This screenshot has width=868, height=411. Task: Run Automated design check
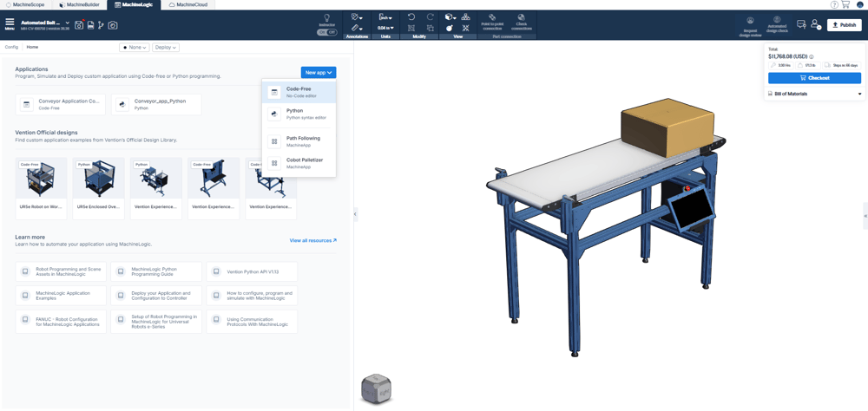pyautogui.click(x=777, y=26)
